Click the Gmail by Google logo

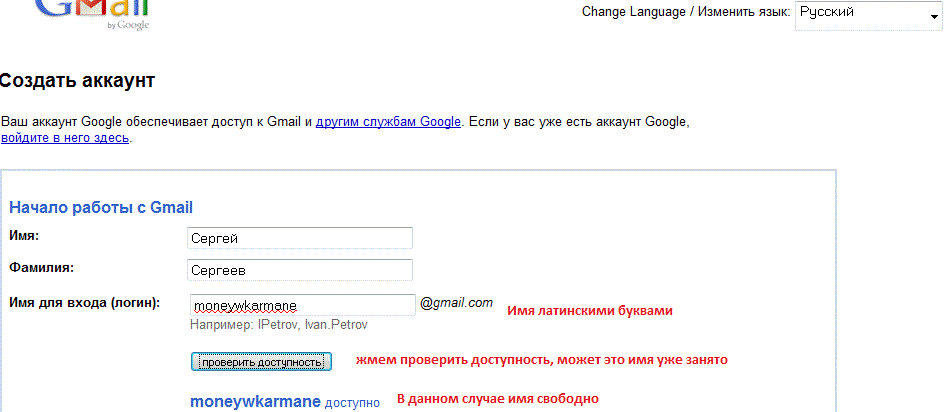[x=92, y=14]
